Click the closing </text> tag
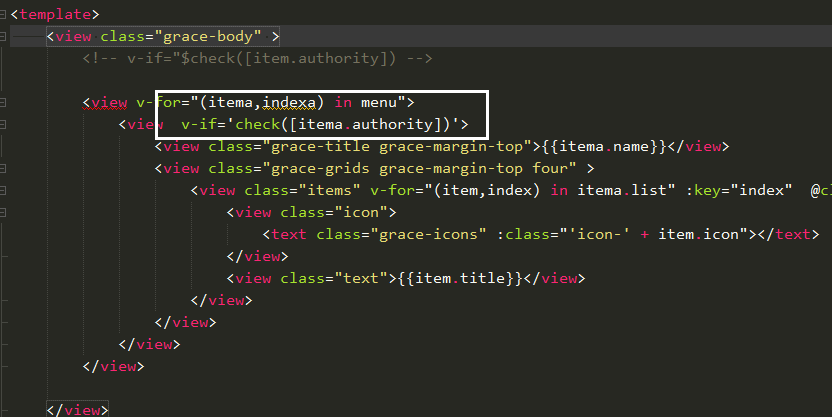832x417 pixels. click(788, 234)
